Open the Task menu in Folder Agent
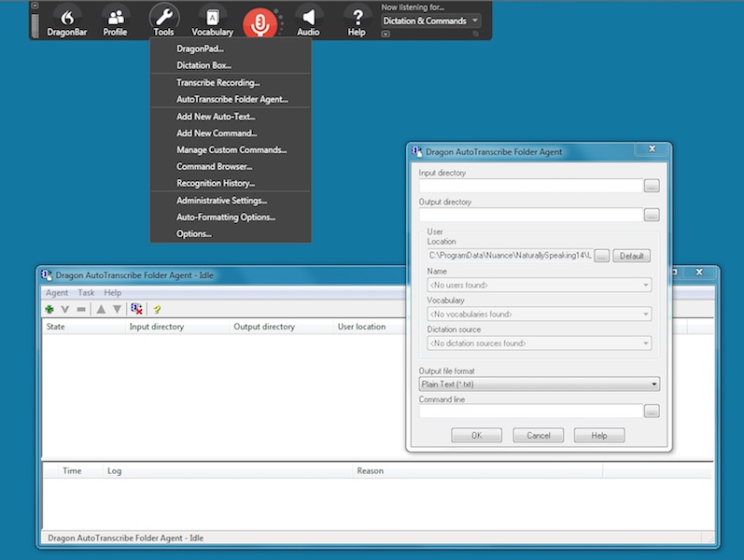 tap(86, 293)
